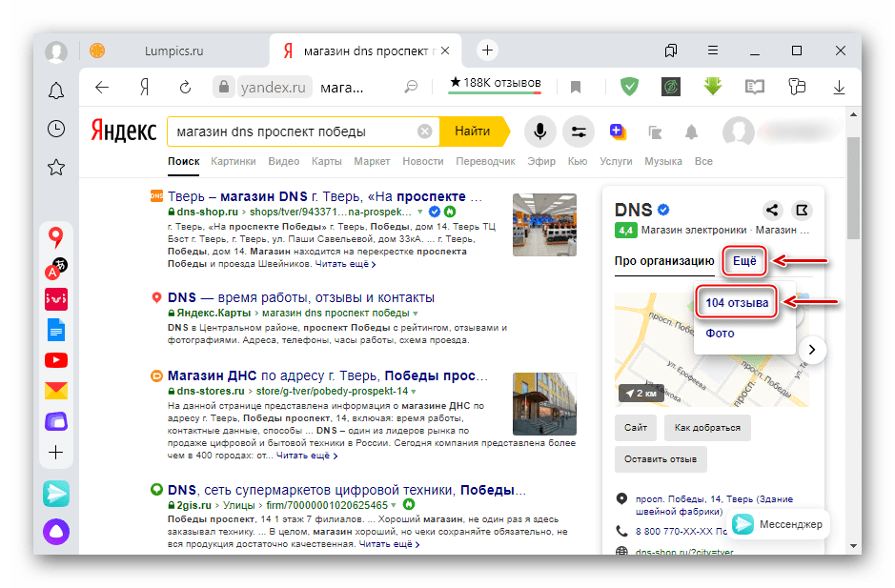The height and width of the screenshot is (588, 895).
Task: Open the Protect shield status
Action: point(629,87)
